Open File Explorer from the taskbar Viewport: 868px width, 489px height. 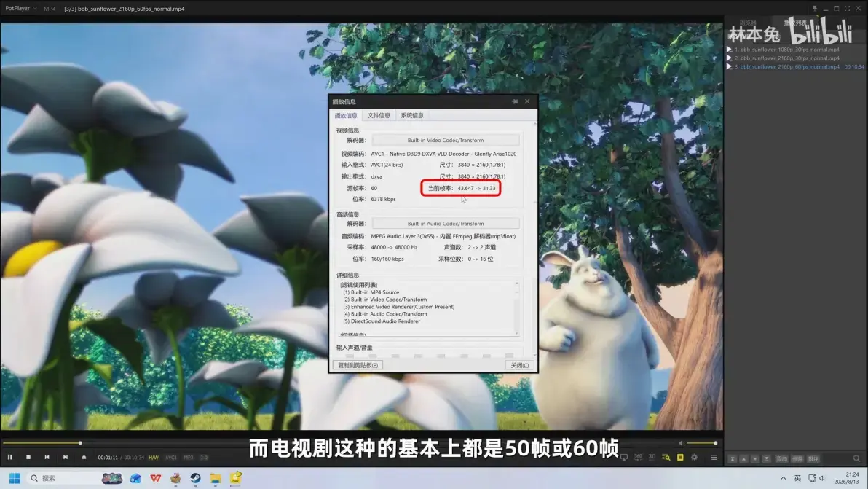coord(216,478)
